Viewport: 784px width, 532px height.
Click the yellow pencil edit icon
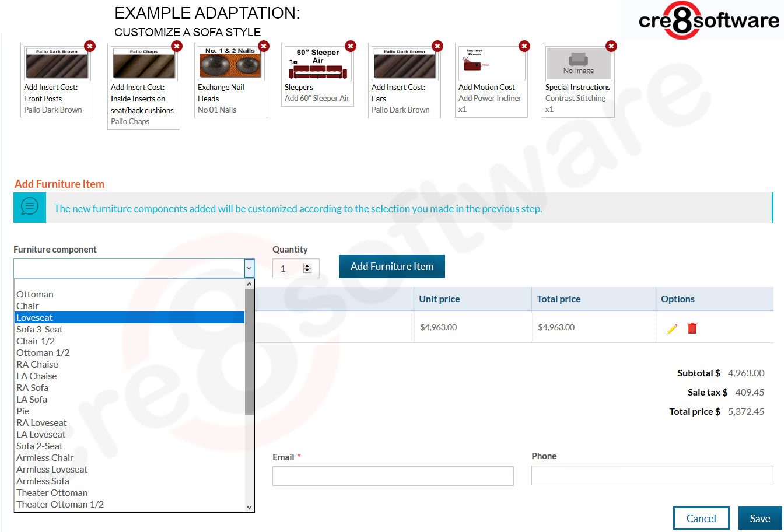coord(672,328)
